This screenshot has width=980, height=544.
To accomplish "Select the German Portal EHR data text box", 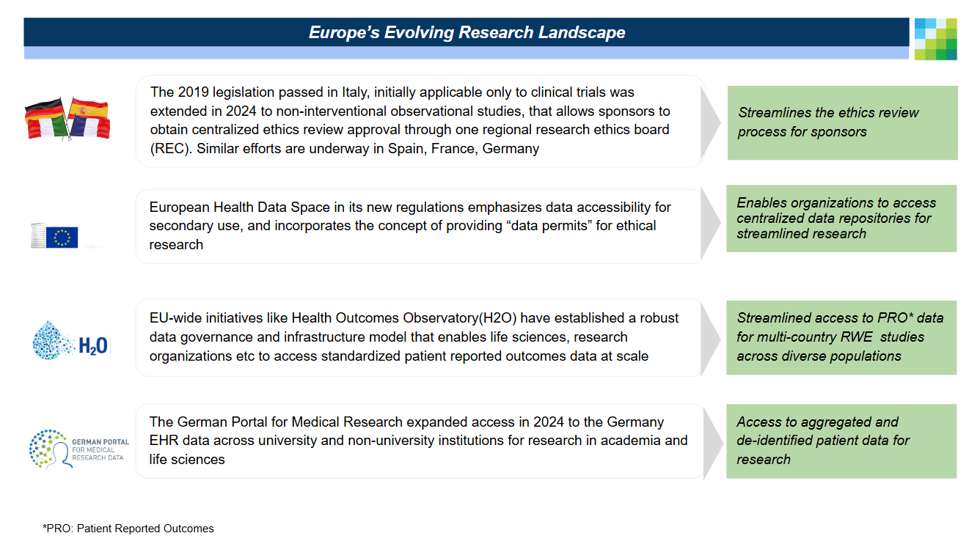I will tap(418, 441).
